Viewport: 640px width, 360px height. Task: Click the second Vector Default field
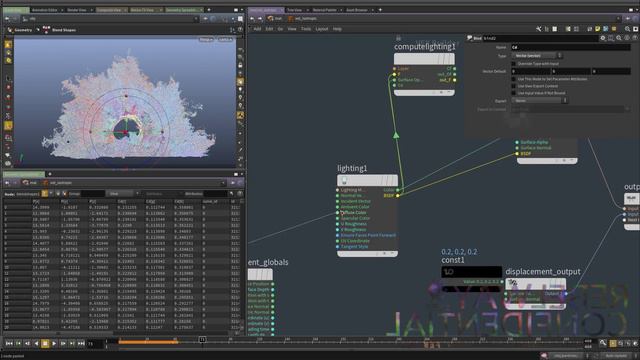(571, 71)
